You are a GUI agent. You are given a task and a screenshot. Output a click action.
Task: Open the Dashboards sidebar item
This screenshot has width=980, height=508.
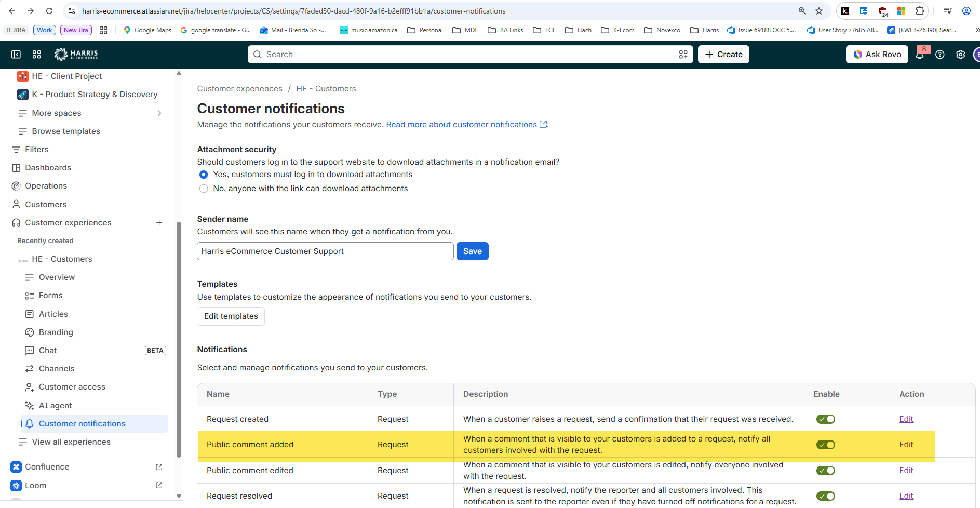tap(48, 168)
